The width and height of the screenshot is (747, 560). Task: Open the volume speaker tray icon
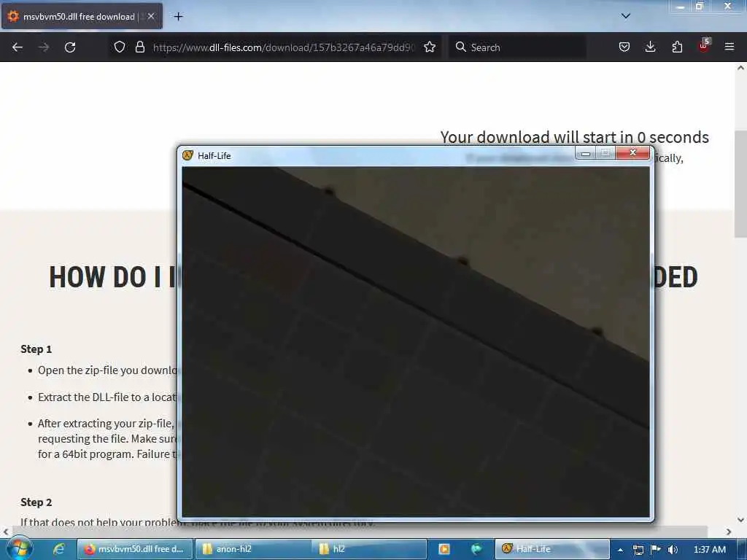(672, 550)
